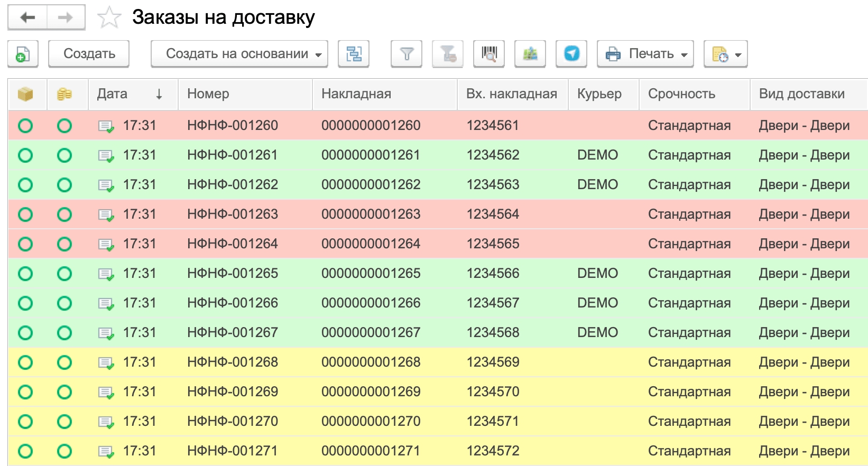
Task: Click posted document icon in row НФНФ-001263
Action: click(106, 215)
